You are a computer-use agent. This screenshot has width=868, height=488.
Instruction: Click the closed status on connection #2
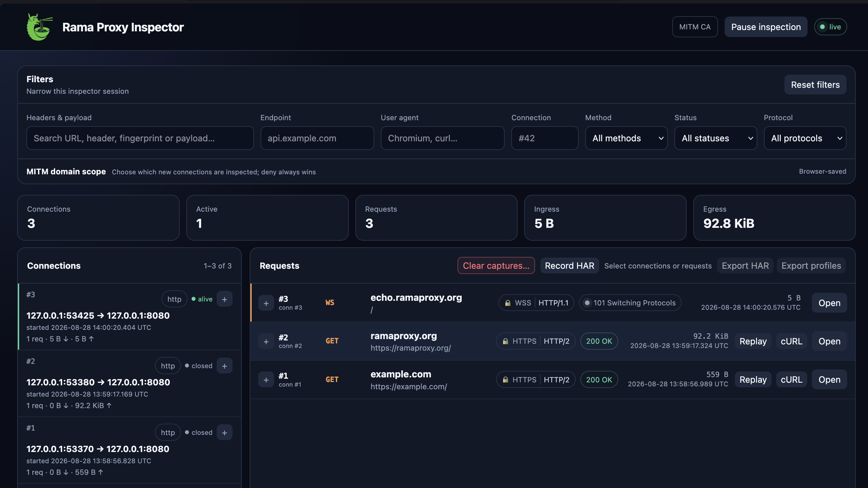point(199,366)
